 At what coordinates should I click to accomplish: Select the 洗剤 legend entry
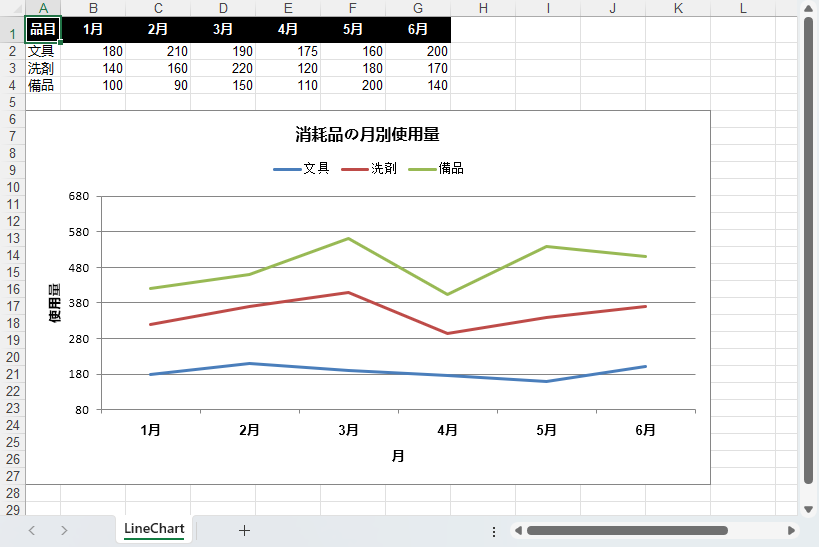coord(369,168)
